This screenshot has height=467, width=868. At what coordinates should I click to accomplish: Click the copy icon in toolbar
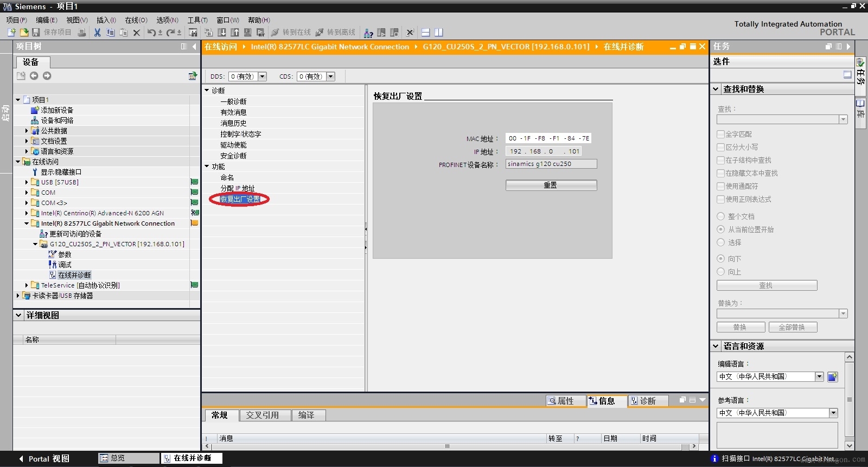coord(110,33)
